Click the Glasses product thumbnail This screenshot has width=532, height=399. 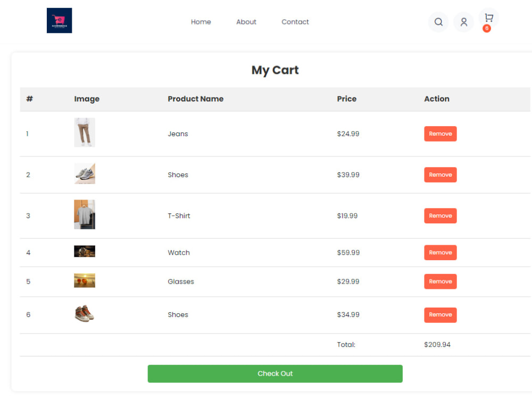click(x=84, y=280)
